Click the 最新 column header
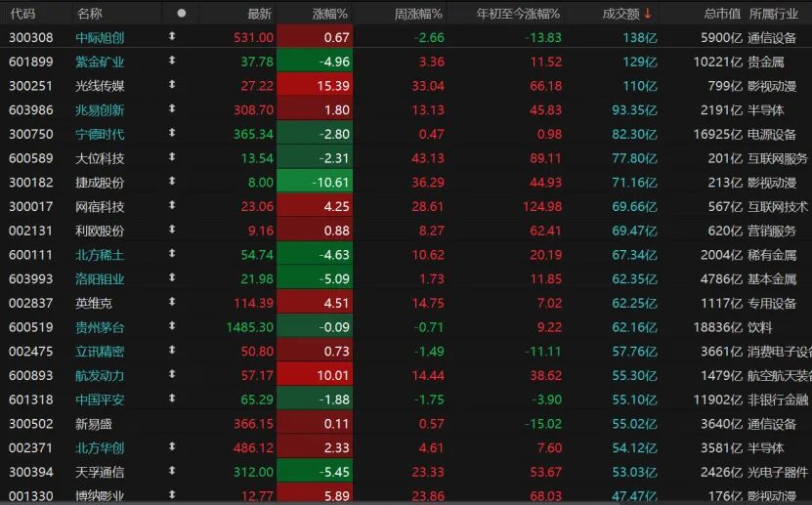The width and height of the screenshot is (812, 505). tap(259, 14)
